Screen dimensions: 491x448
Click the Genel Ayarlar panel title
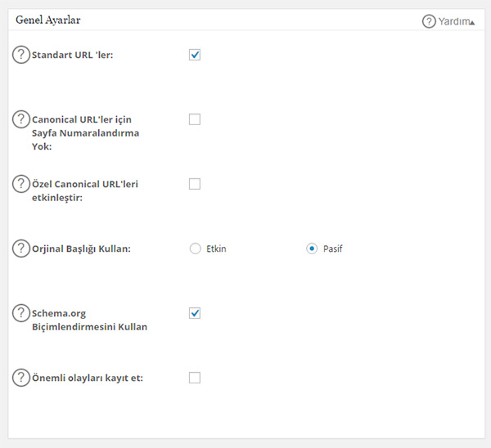(x=48, y=20)
